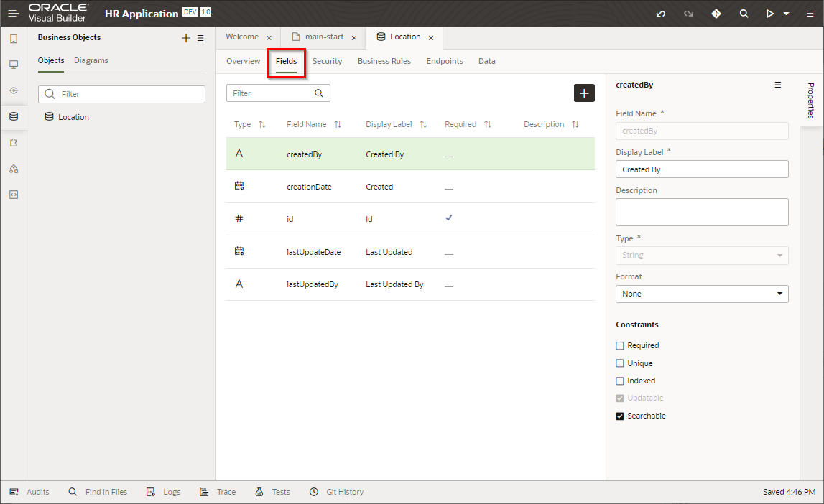Click the black add field plus button
The width and height of the screenshot is (824, 504).
[584, 93]
